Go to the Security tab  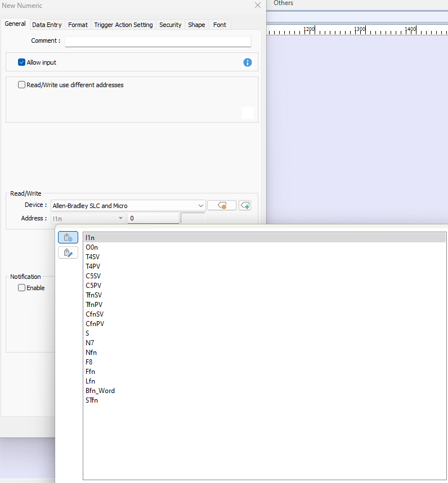tap(170, 25)
